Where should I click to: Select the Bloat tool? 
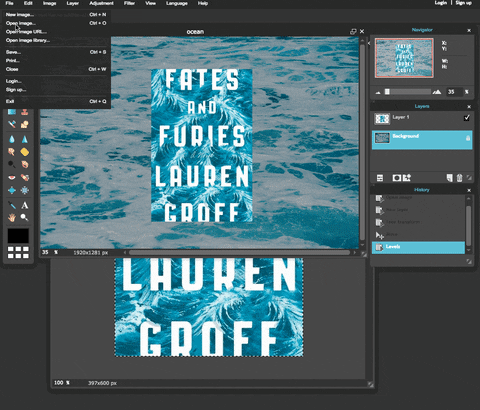[x=12, y=190]
